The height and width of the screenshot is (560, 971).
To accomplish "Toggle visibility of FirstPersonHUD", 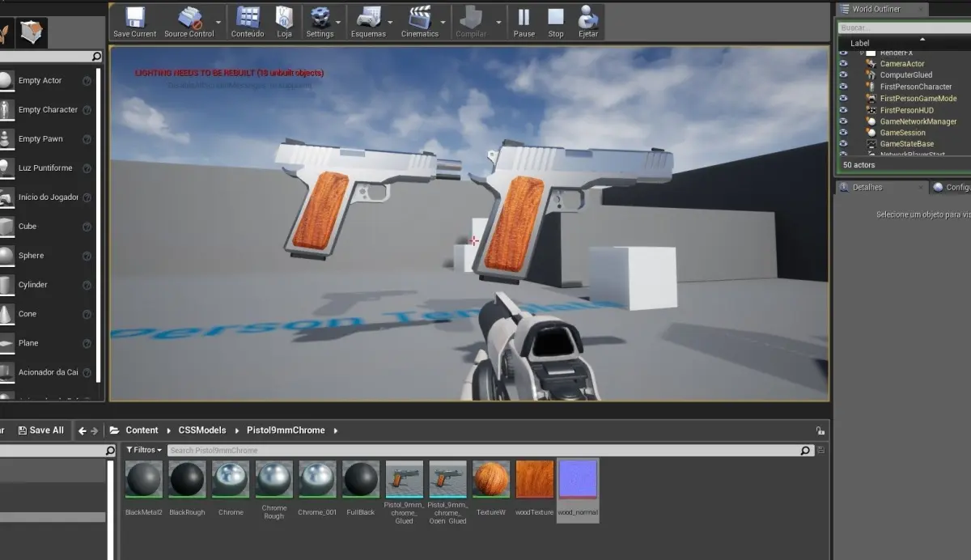I will pos(843,110).
